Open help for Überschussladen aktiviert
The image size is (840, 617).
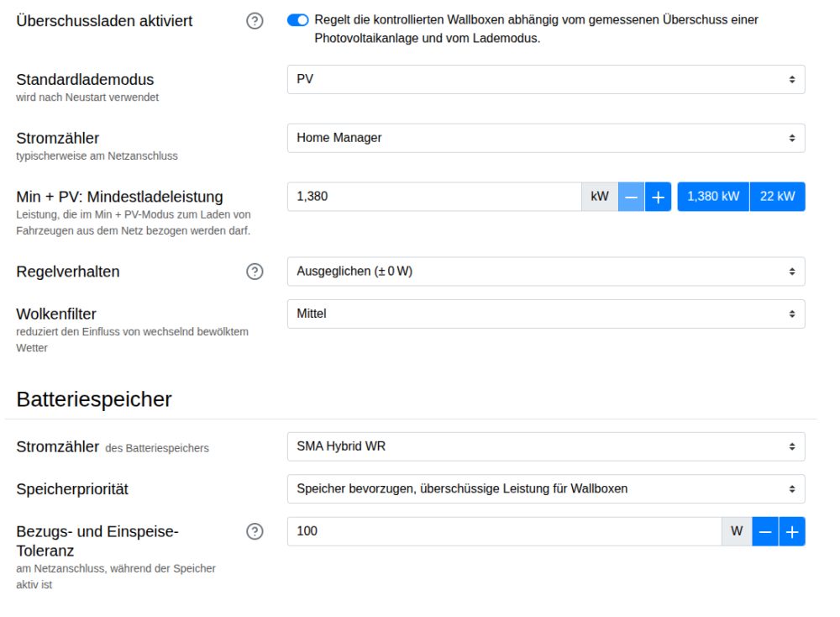(255, 21)
